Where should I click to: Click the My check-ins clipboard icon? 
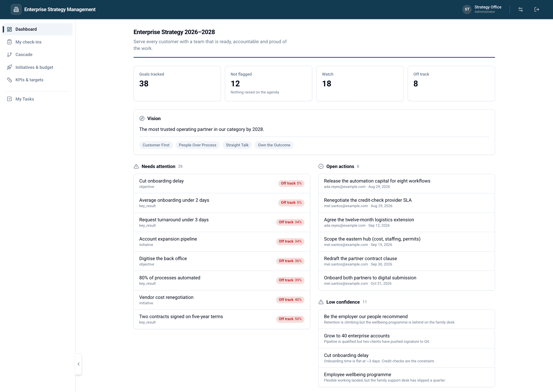point(9,42)
